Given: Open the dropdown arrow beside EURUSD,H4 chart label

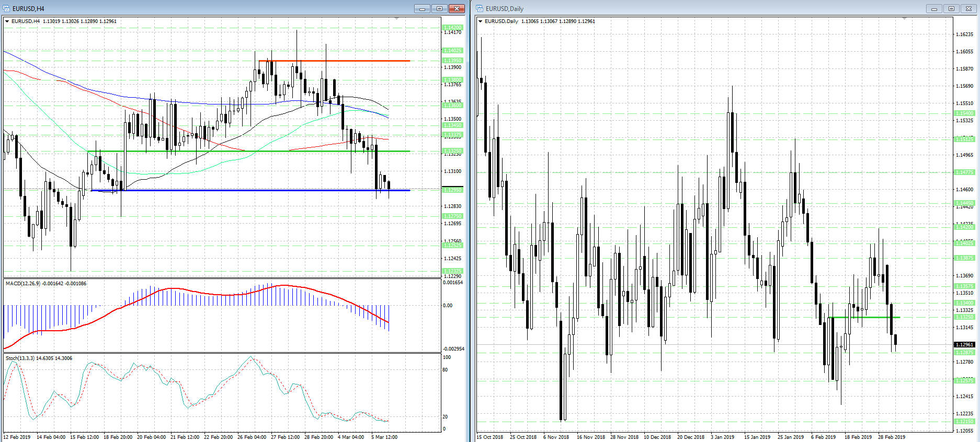Looking at the screenshot, I should [7, 21].
